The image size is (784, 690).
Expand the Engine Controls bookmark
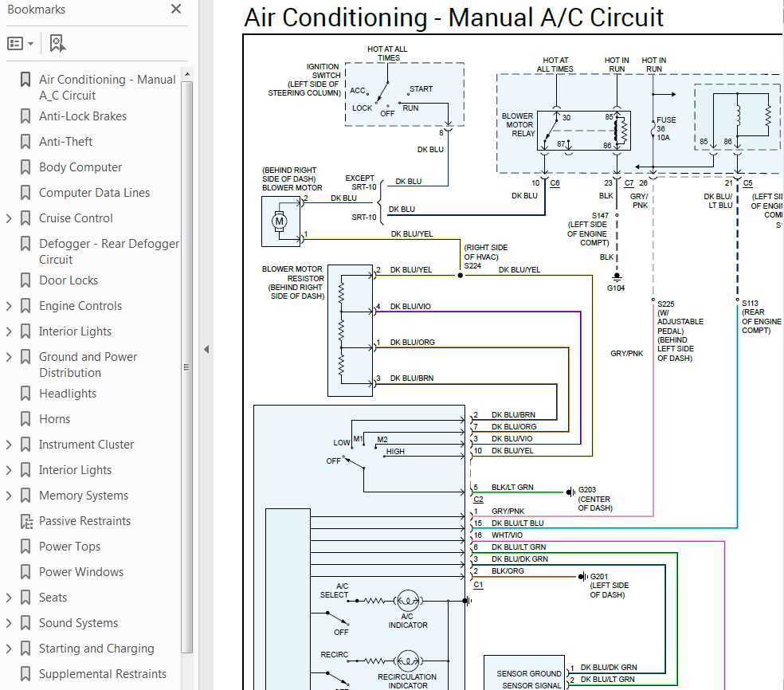[9, 305]
